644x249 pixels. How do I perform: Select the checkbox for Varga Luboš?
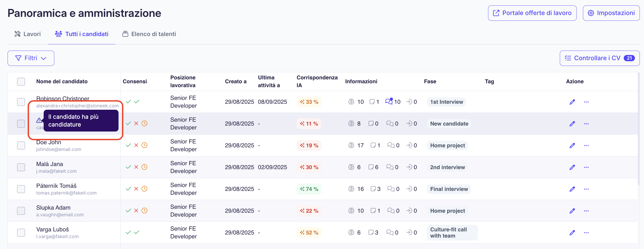coord(21,233)
